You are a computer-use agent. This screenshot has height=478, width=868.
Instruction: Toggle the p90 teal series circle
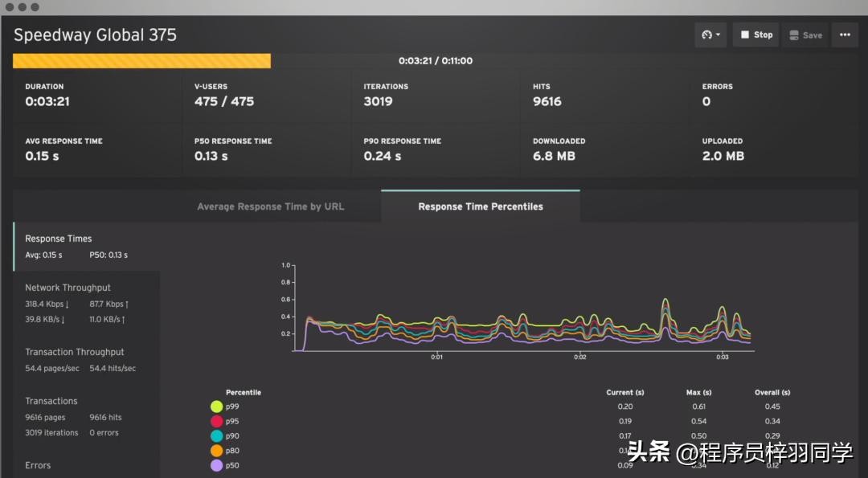click(216, 436)
